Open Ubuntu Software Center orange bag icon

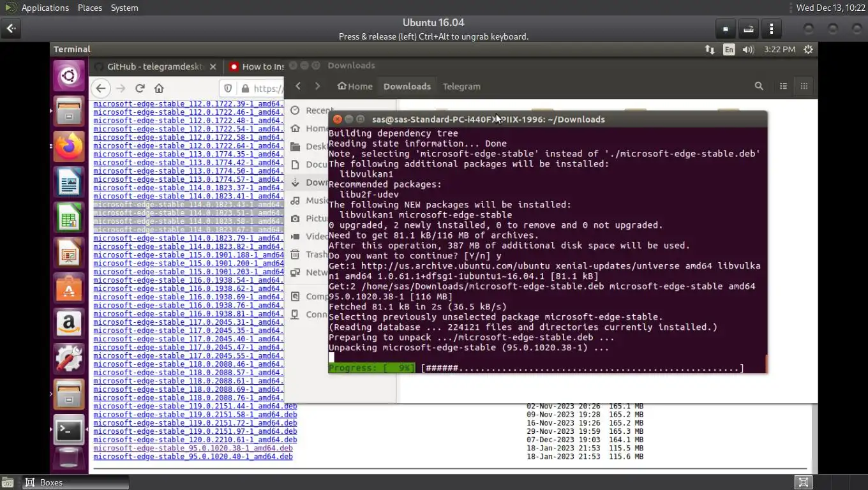69,289
